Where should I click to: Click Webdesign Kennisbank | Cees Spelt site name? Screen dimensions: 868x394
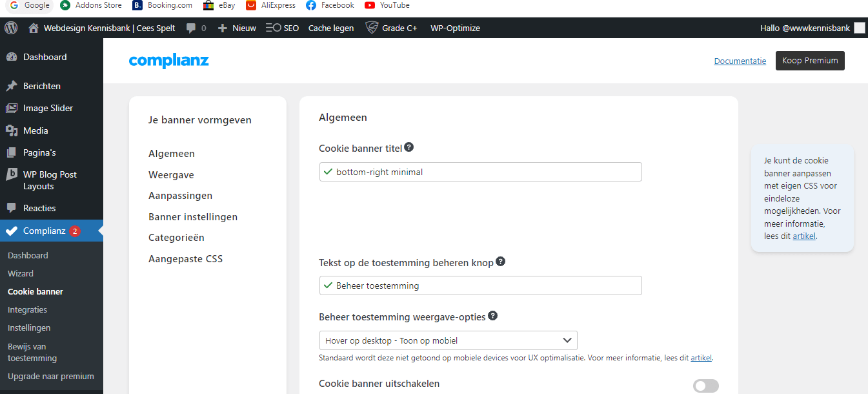click(x=110, y=28)
